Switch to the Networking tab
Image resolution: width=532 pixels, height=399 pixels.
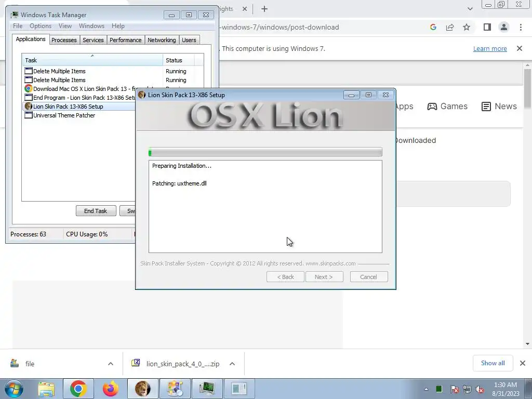click(162, 40)
